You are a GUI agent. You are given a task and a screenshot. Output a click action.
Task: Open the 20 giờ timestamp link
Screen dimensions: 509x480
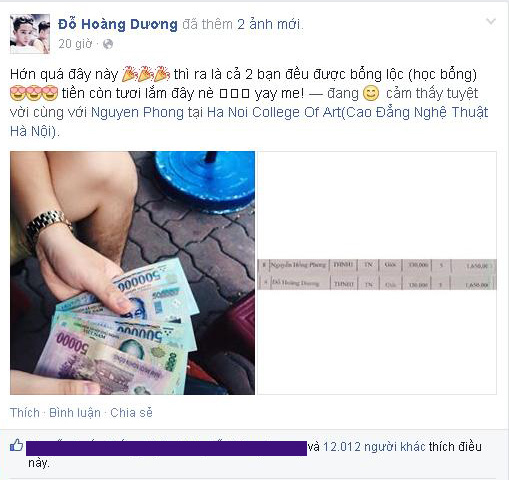pyautogui.click(x=75, y=44)
